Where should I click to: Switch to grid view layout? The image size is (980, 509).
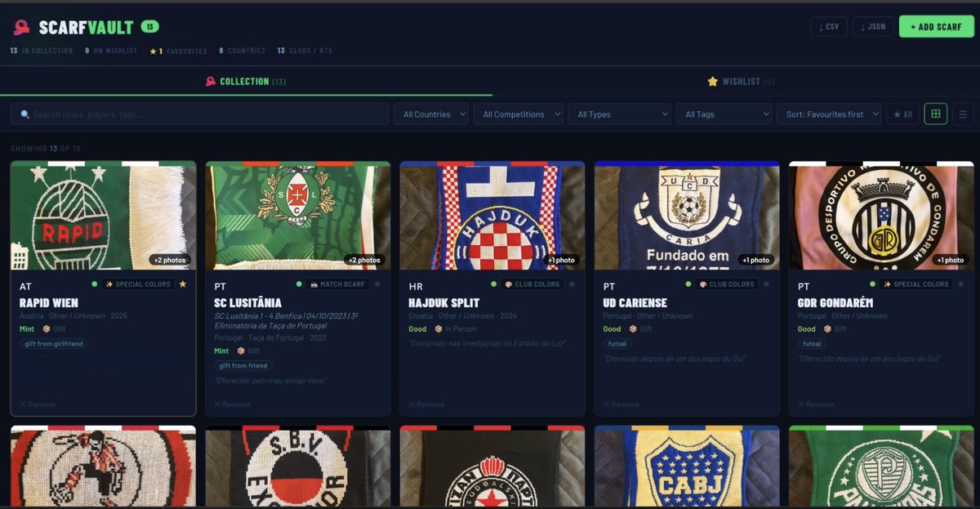pyautogui.click(x=936, y=114)
